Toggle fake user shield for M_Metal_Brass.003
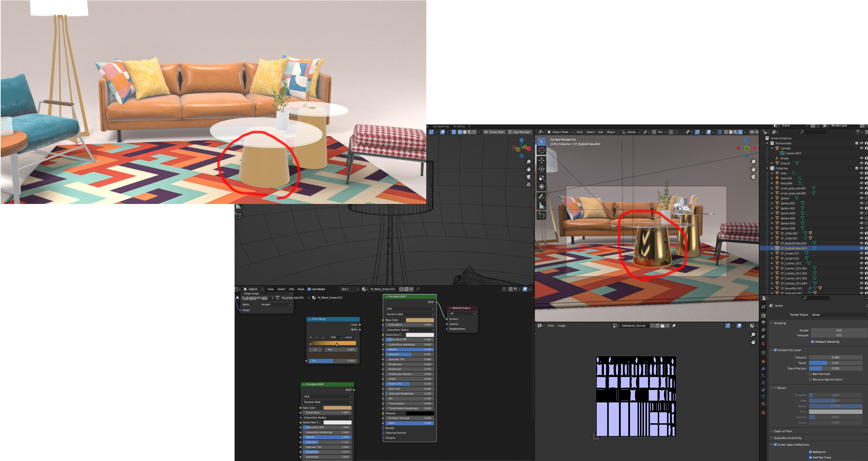The width and height of the screenshot is (868, 461). click(x=401, y=289)
